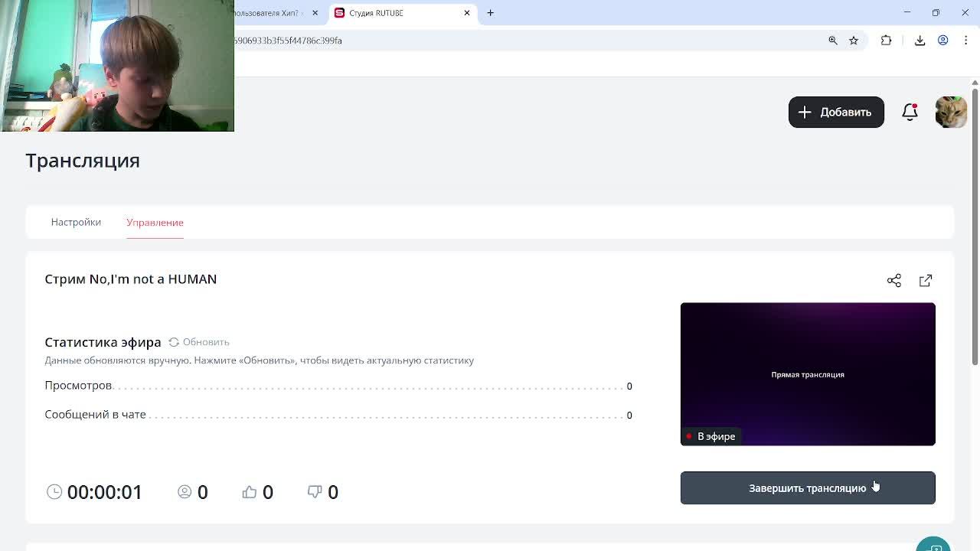Open stream in new window icon
The width and height of the screenshot is (980, 551).
926,280
